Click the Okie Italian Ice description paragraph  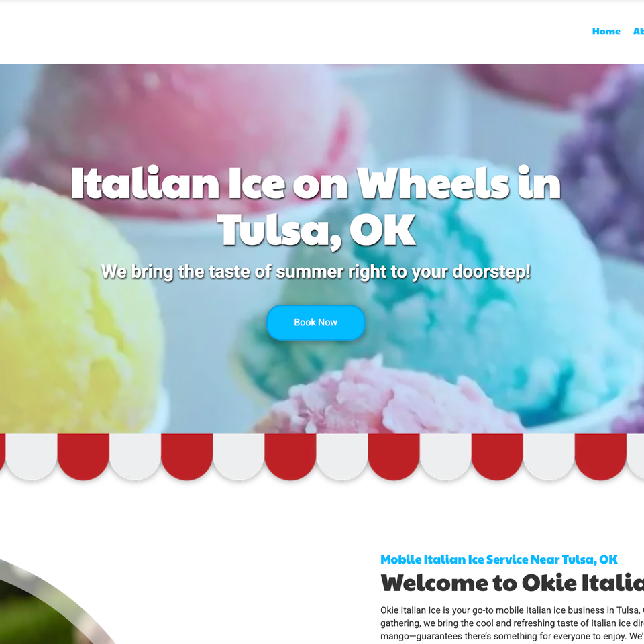pos(512,623)
